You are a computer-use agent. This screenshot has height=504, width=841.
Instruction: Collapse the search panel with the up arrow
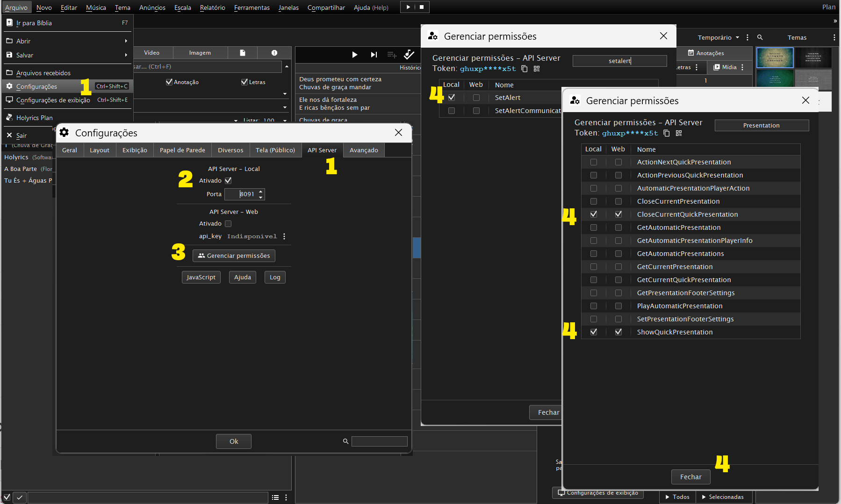click(x=287, y=67)
